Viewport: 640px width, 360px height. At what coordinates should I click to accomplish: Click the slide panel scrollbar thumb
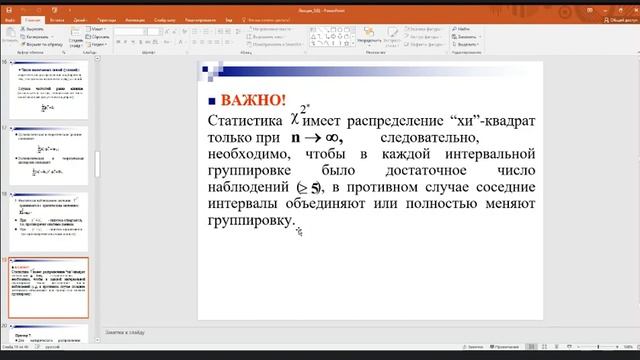pos(97,164)
